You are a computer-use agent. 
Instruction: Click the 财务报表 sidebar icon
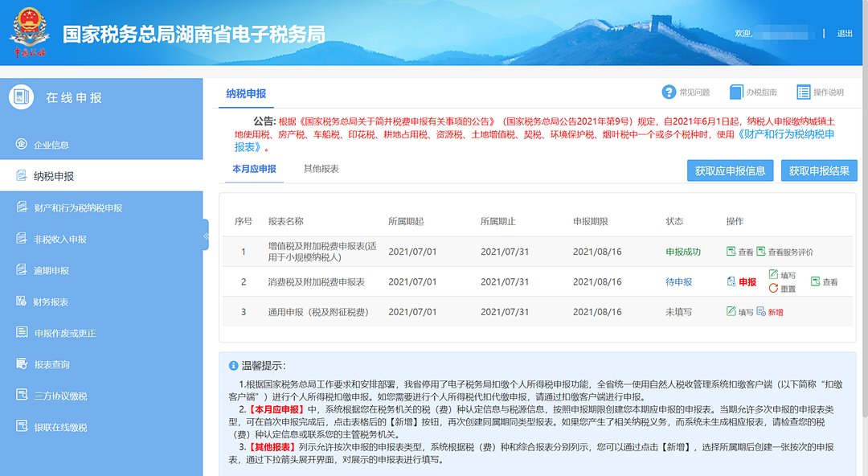point(21,301)
